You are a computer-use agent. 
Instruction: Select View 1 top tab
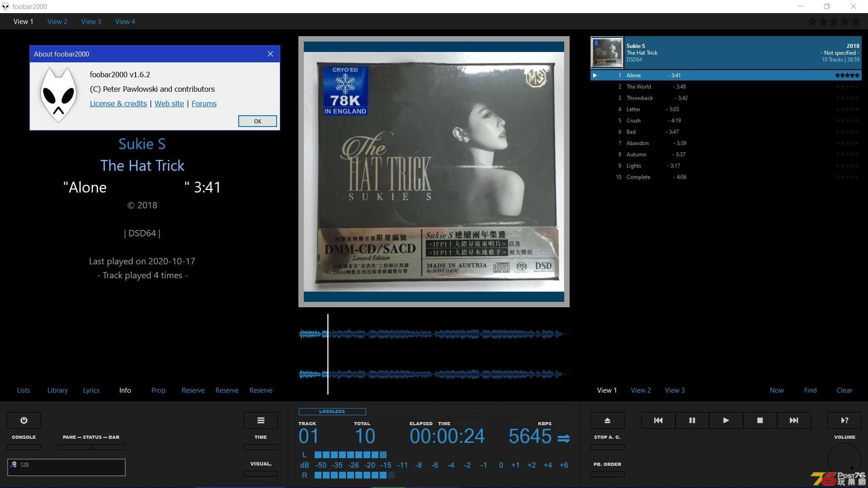(24, 21)
